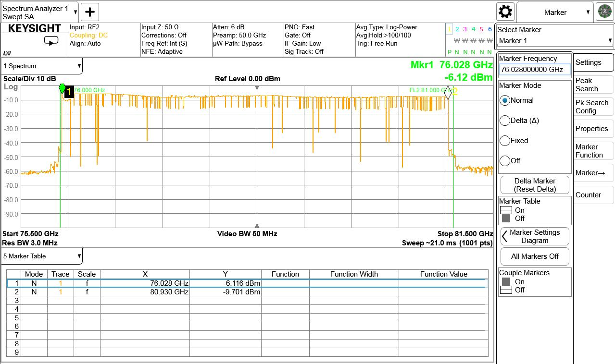This screenshot has height=364, width=615.
Task: Expand the Select Marker dropdown
Action: coord(555,41)
